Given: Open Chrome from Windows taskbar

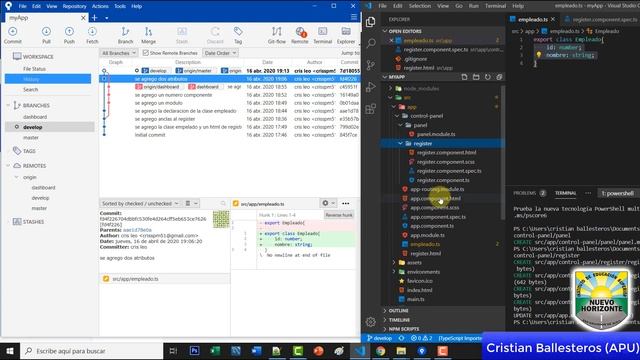Looking at the screenshot, I should 380,351.
